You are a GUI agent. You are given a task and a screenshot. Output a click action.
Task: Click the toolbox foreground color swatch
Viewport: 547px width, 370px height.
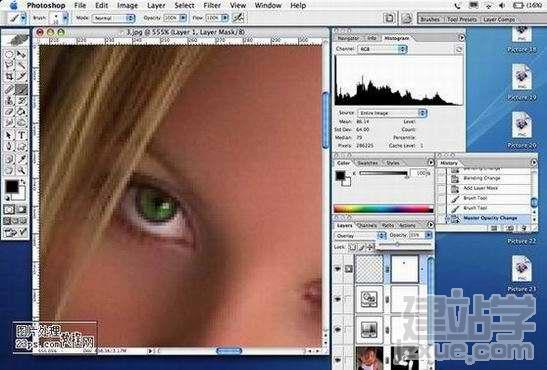[12, 187]
